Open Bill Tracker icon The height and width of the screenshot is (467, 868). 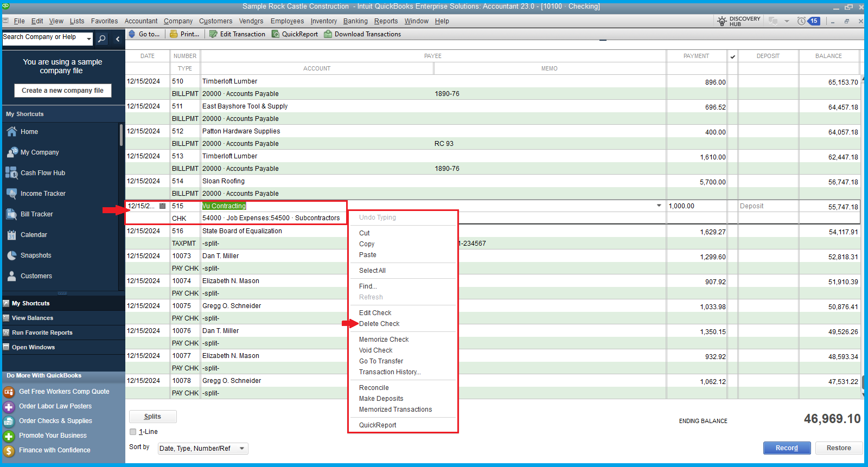[11, 214]
